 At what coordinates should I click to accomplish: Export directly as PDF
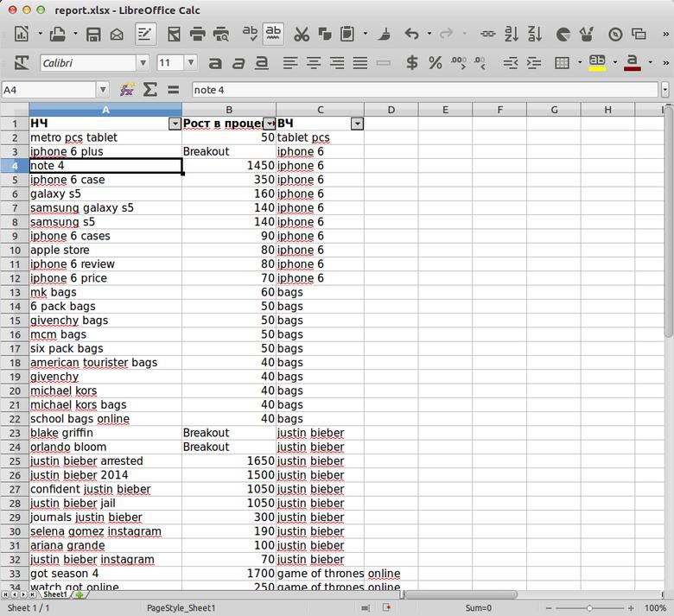coord(174,34)
